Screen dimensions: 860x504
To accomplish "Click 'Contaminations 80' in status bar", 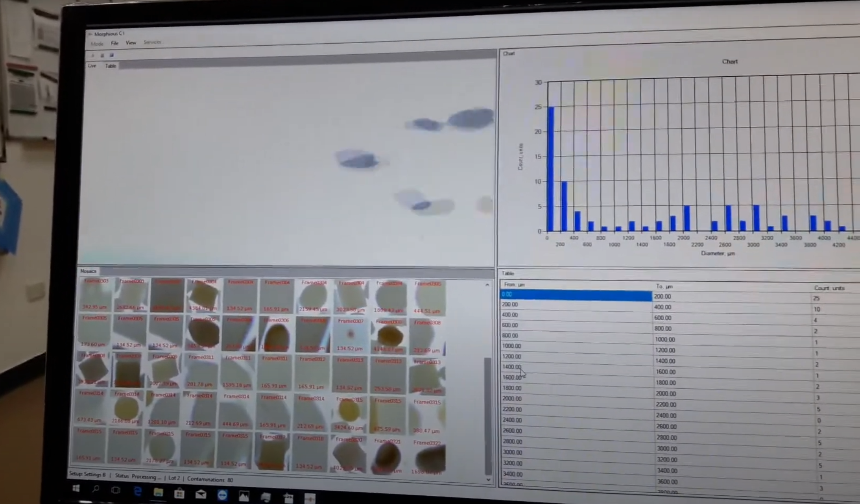I will [x=210, y=479].
